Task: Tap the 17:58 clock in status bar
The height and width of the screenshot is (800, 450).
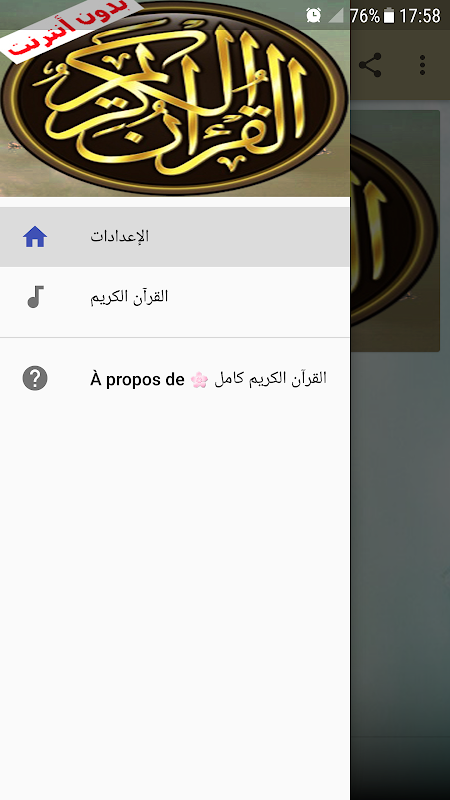Action: point(419,16)
